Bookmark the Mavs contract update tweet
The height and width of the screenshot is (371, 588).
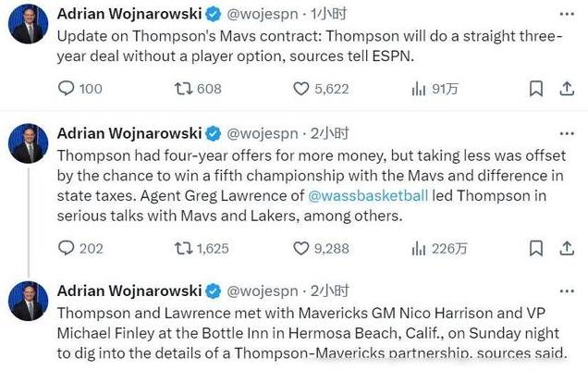point(536,89)
